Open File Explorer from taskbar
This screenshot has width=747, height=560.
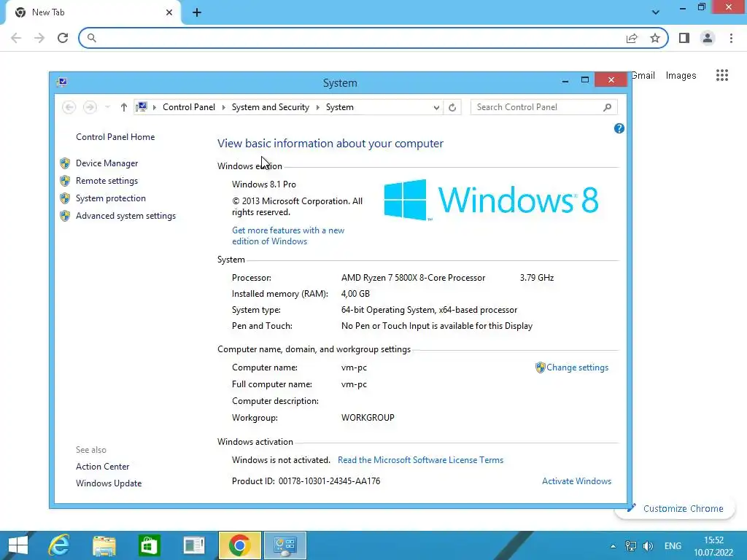[x=104, y=545]
